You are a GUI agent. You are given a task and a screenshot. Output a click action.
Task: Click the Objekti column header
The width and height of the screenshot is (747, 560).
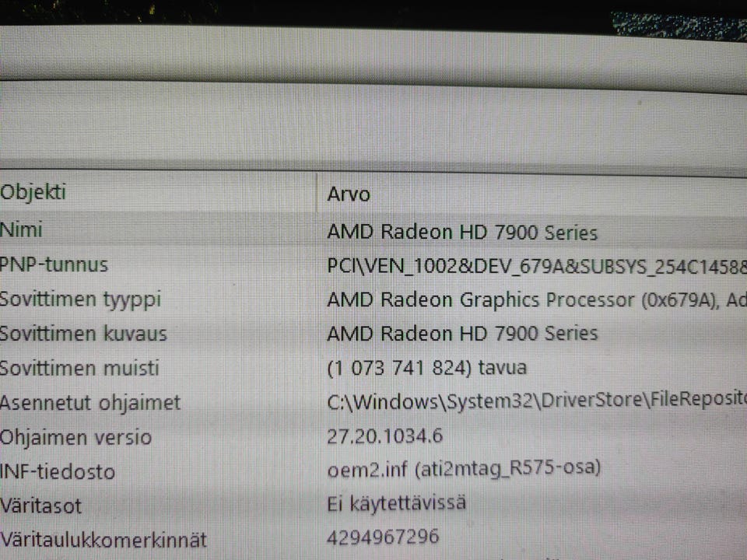[x=33, y=192]
